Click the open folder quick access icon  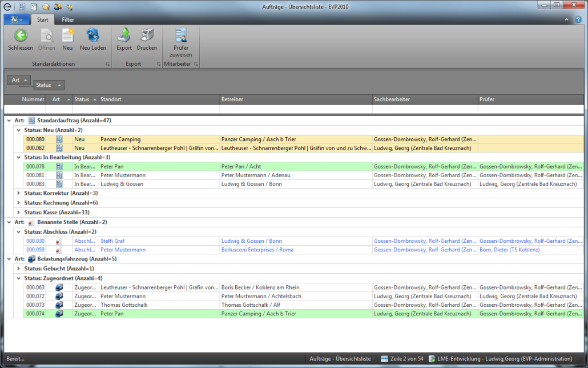coord(46,7)
